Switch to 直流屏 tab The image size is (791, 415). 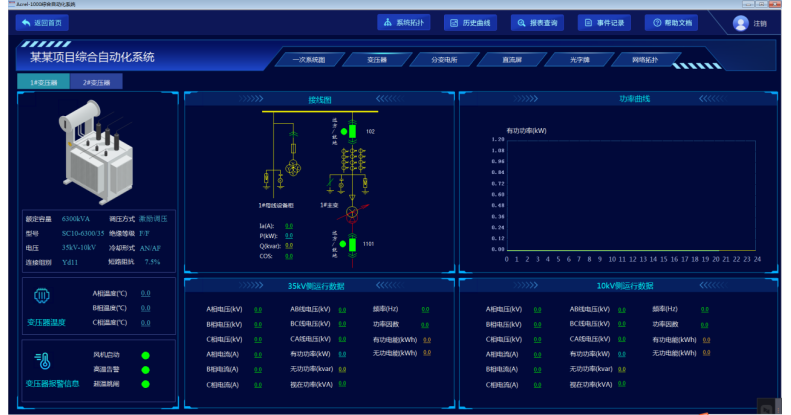click(x=512, y=60)
